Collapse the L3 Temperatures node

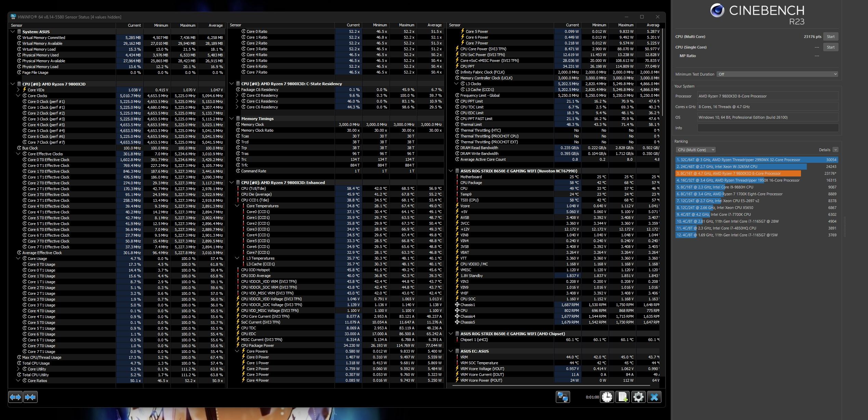pyautogui.click(x=237, y=258)
